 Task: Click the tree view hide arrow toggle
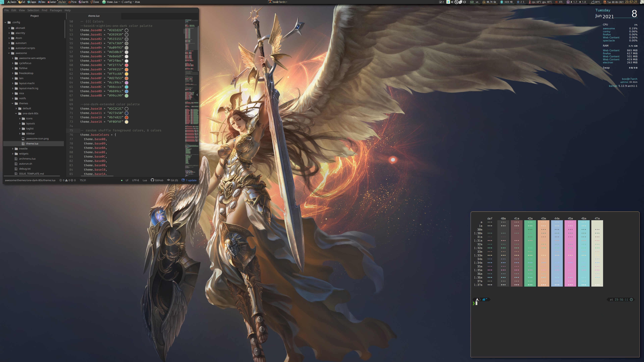(x=197, y=95)
